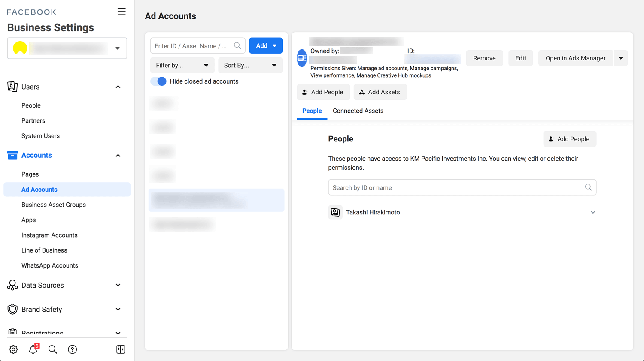Viewport: 644px width, 361px height.
Task: Open Apps in sidebar
Action: pos(29,220)
